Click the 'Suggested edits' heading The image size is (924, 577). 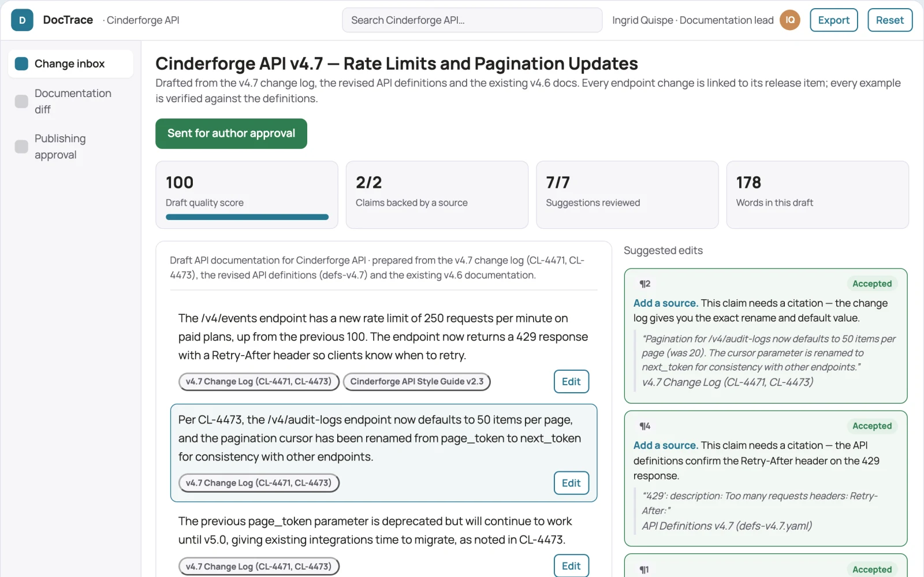pyautogui.click(x=663, y=251)
